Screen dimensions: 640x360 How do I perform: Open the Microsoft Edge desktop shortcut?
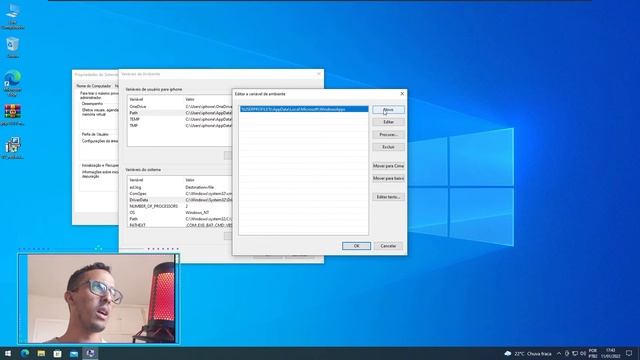[13, 83]
